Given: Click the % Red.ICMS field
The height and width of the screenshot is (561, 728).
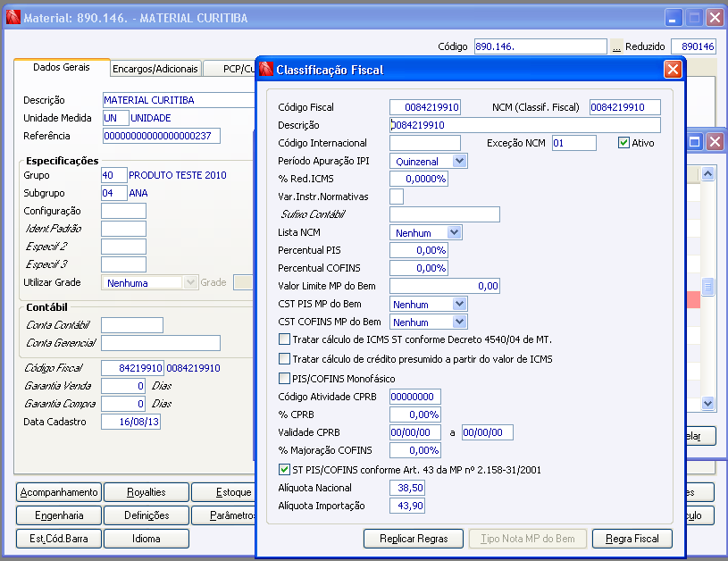Looking at the screenshot, I should (419, 179).
